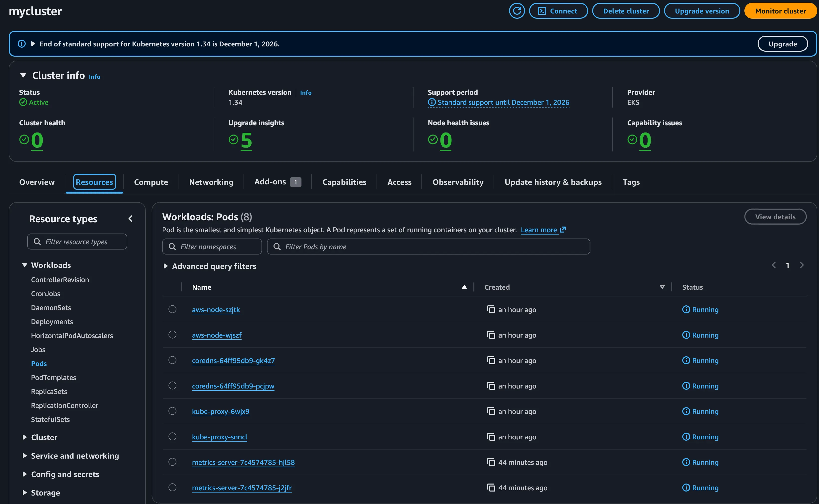
Task: Click the info icon in support banner
Action: coord(22,44)
